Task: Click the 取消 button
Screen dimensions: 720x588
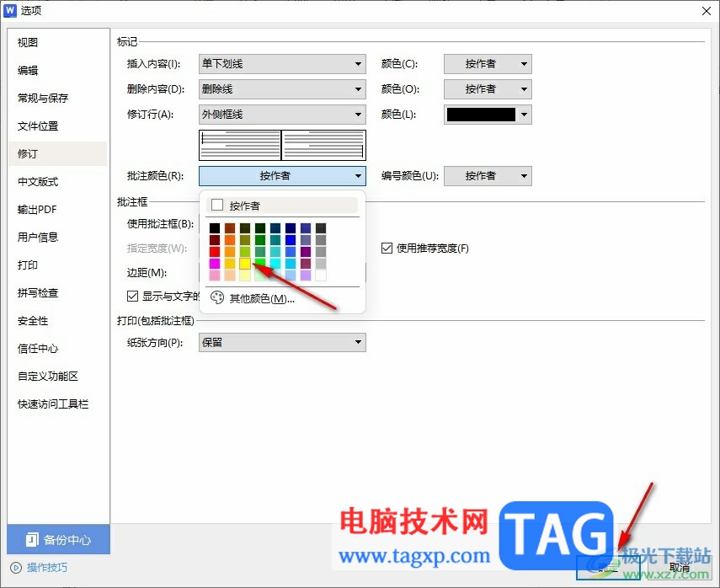Action: pos(680,569)
